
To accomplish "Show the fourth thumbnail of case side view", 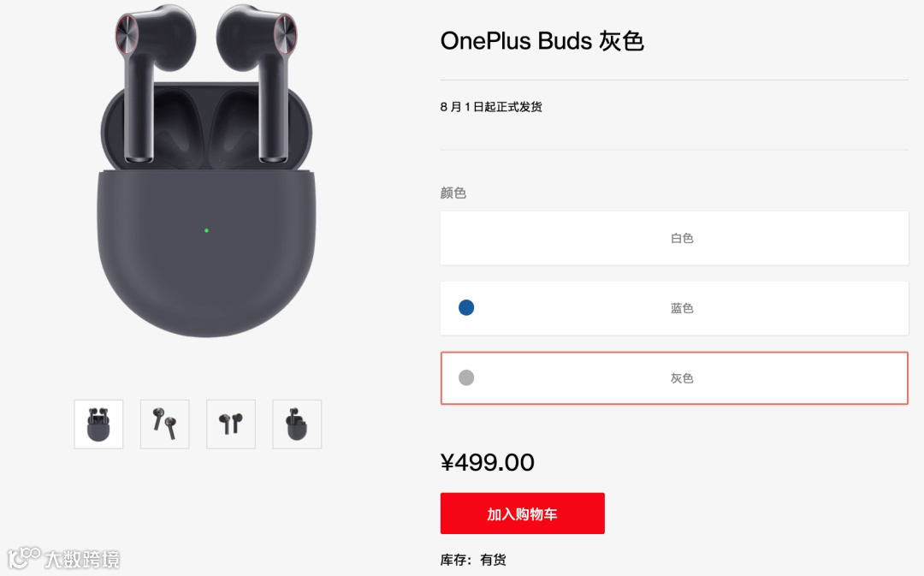I will (x=297, y=424).
